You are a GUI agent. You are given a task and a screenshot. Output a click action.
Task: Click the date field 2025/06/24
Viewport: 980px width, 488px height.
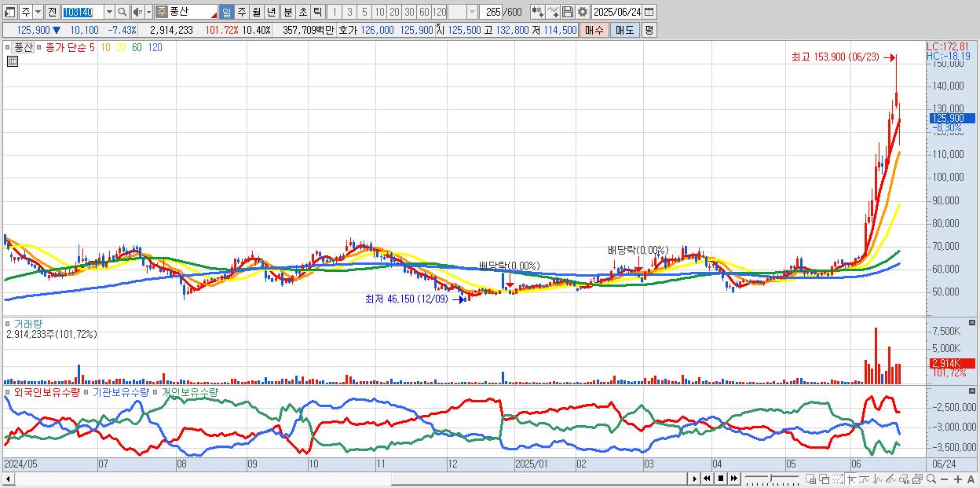(617, 12)
